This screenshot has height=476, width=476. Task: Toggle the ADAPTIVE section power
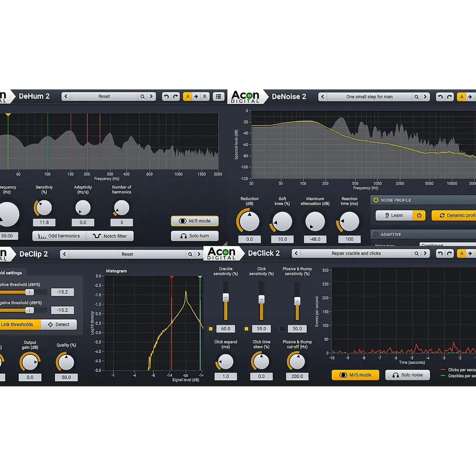(x=376, y=234)
